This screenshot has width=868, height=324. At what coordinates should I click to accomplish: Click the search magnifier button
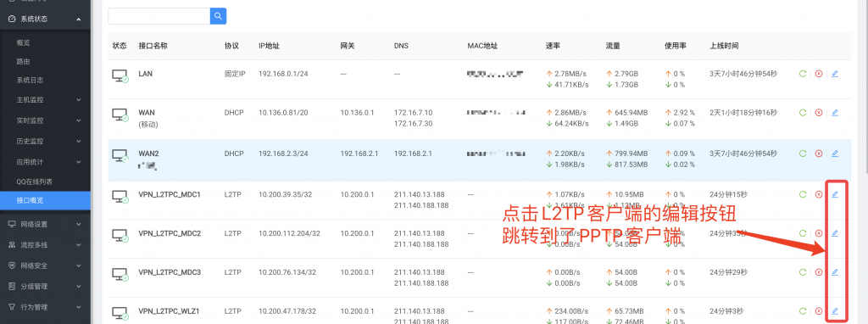pos(218,16)
